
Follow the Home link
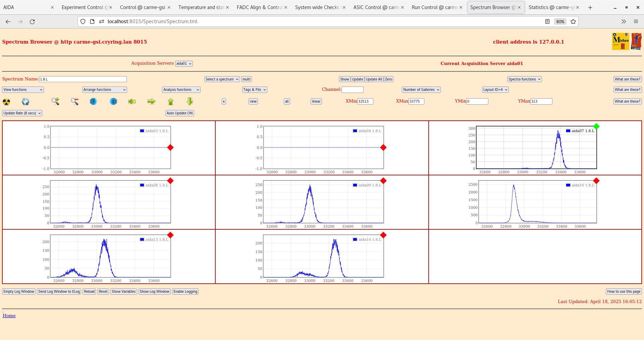point(9,316)
